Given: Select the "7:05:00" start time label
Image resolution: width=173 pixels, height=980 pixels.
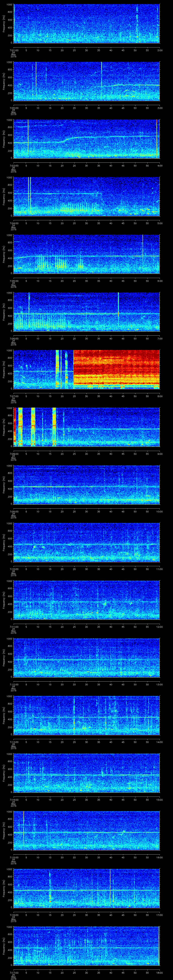Looking at the screenshot, I should coord(14,281).
